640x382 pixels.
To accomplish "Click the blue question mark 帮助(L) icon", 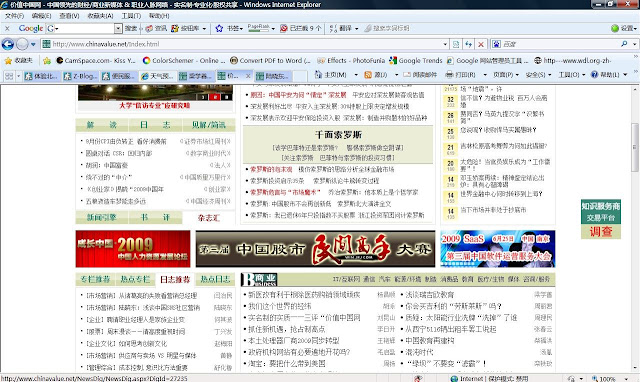I will pos(594,74).
